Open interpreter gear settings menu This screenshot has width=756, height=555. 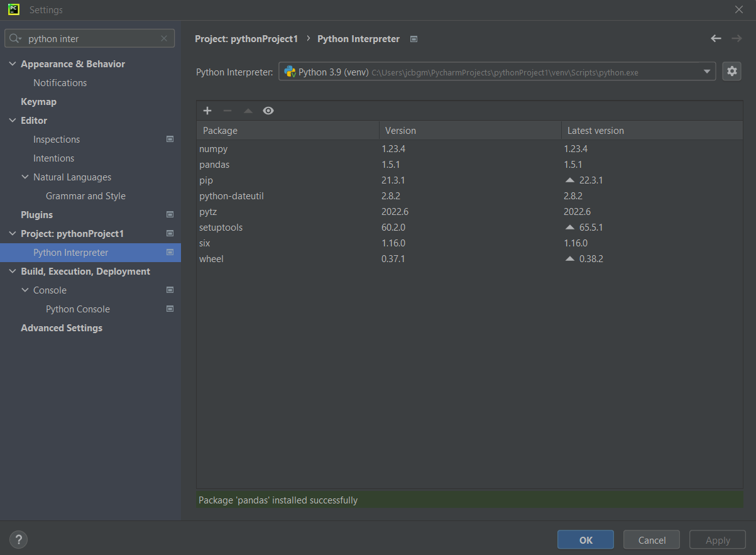[731, 71]
